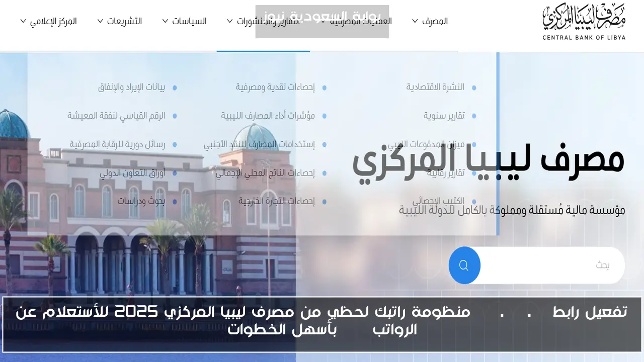Open مؤشرات أداء المصارف الليبية link

pos(268,116)
